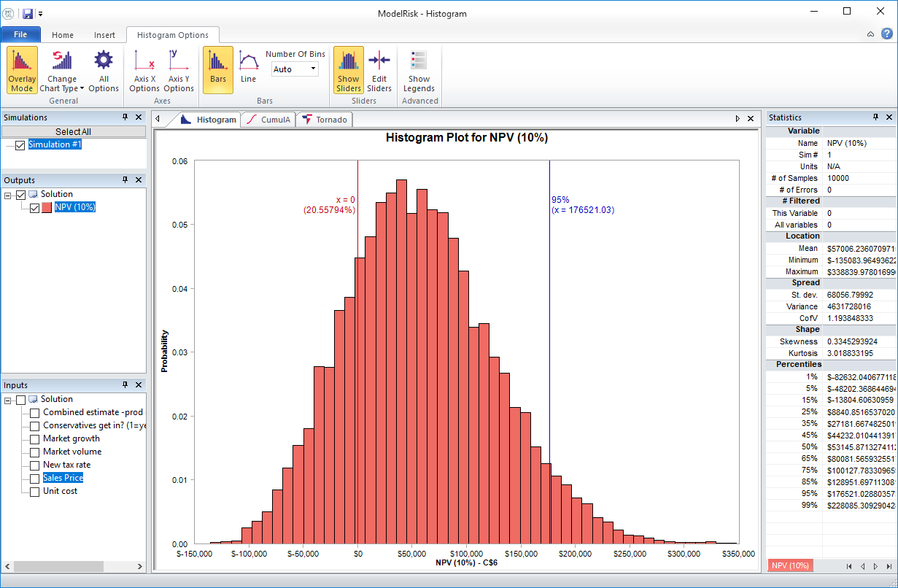This screenshot has width=898, height=588.
Task: Enable Overlay Mode in the General group
Action: pyautogui.click(x=21, y=69)
